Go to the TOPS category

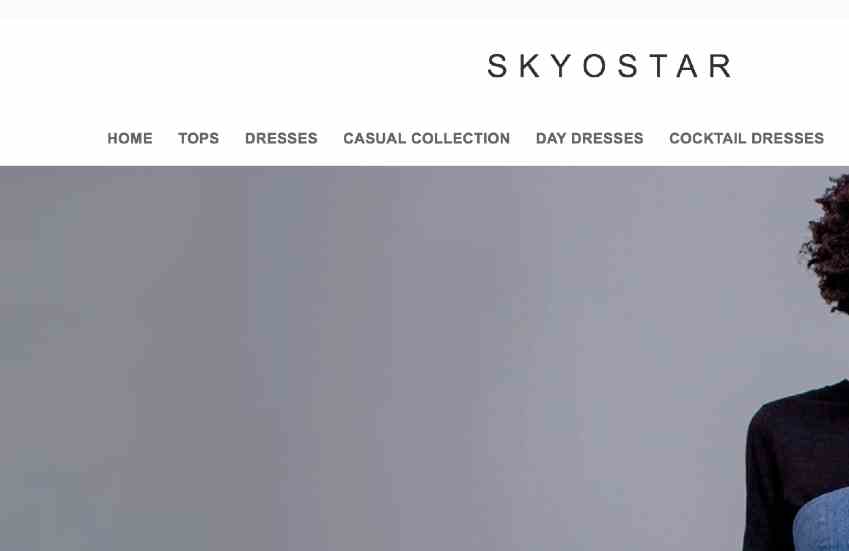coord(199,139)
